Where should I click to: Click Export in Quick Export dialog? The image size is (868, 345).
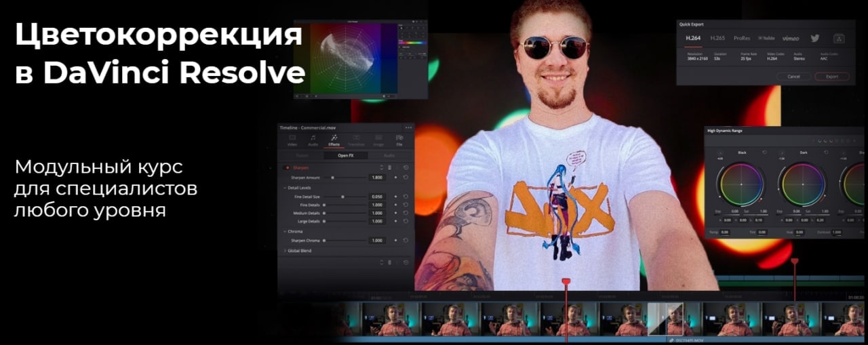click(x=832, y=77)
